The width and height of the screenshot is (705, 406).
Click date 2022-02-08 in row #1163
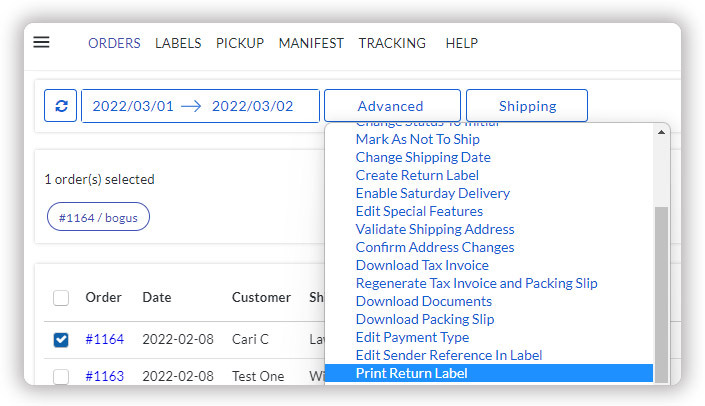tap(178, 376)
